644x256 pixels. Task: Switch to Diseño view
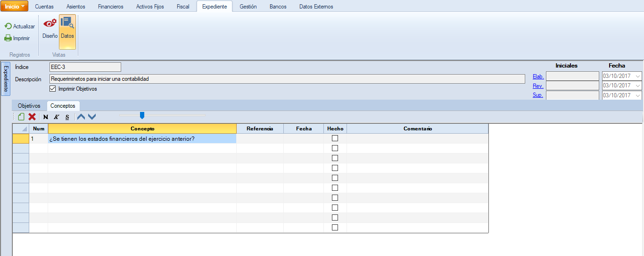[x=50, y=27]
